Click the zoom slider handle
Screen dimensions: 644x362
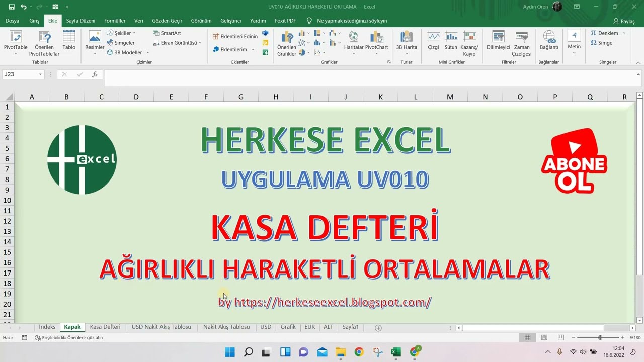point(600,337)
